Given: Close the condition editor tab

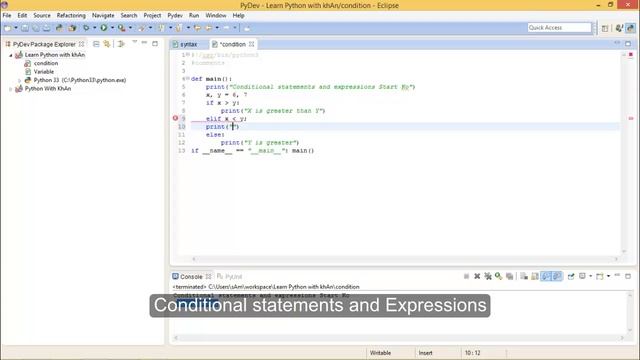Looking at the screenshot, I should click(251, 44).
